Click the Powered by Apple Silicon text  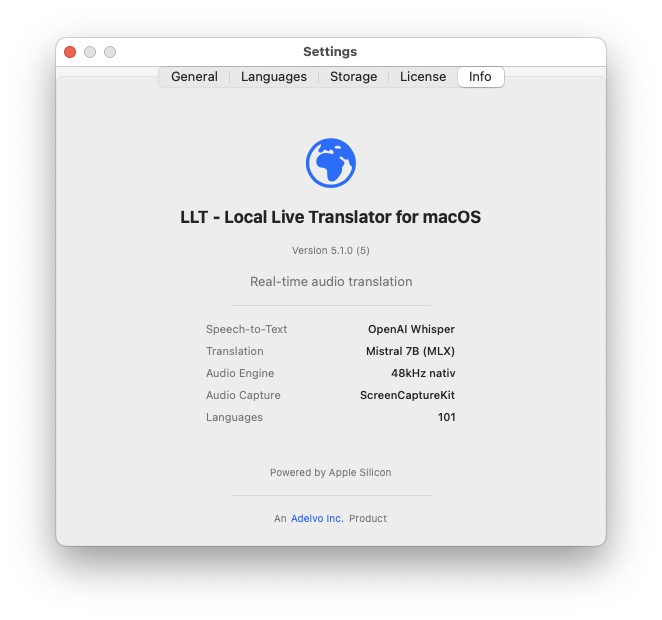tap(331, 472)
